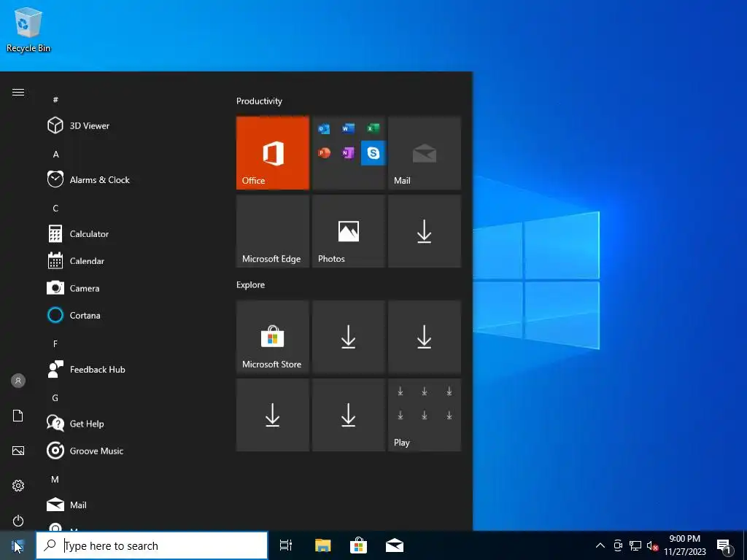
Task: Open Settings gear in Start sidebar
Action: pyautogui.click(x=18, y=486)
